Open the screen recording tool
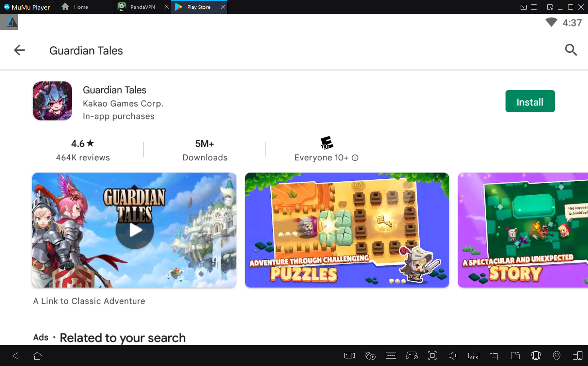This screenshot has height=366, width=588. [x=350, y=355]
